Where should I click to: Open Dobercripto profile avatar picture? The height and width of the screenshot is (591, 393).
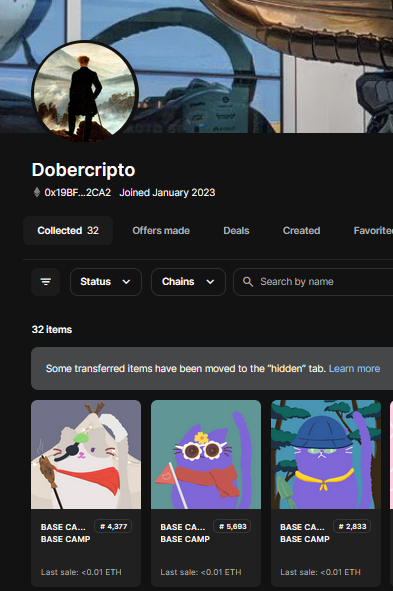pos(85,93)
